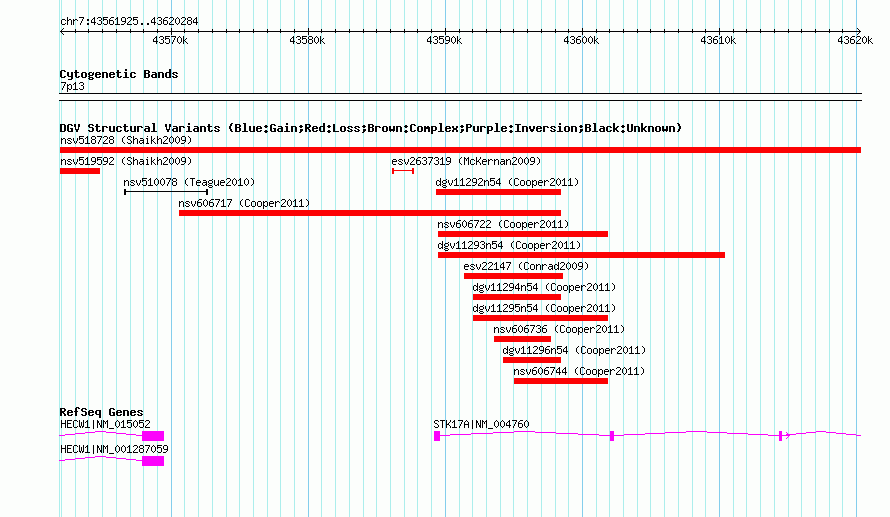Open dgv11293n54 (Cooper2011) label
890x517 pixels.
click(509, 245)
